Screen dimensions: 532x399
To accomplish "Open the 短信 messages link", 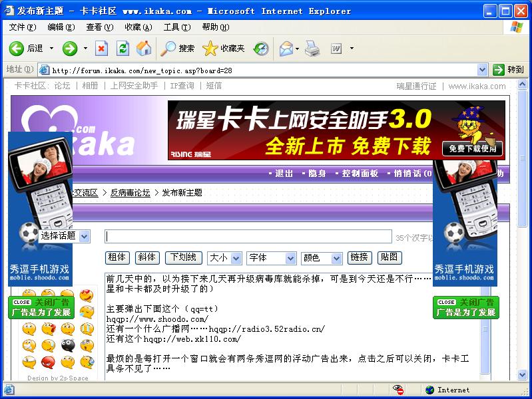I will click(x=214, y=86).
